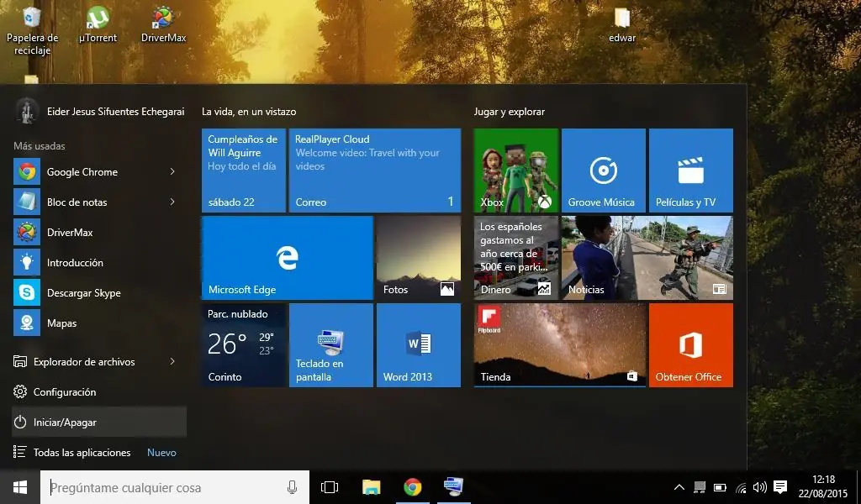Open Corinto weather tile
The height and width of the screenshot is (504, 861).
244,345
